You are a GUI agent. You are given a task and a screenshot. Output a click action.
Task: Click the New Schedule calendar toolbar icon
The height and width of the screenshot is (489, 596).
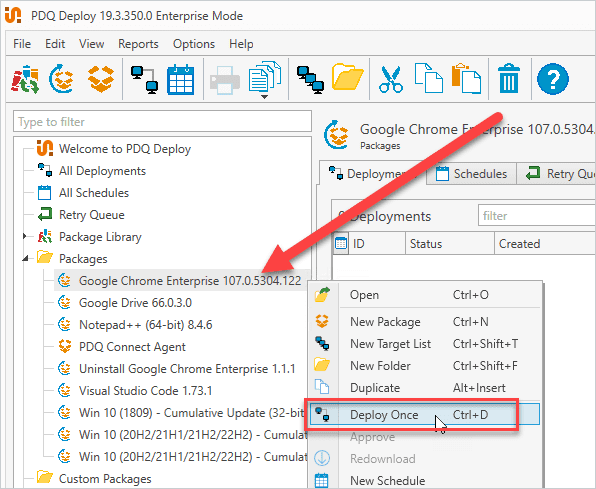click(181, 79)
